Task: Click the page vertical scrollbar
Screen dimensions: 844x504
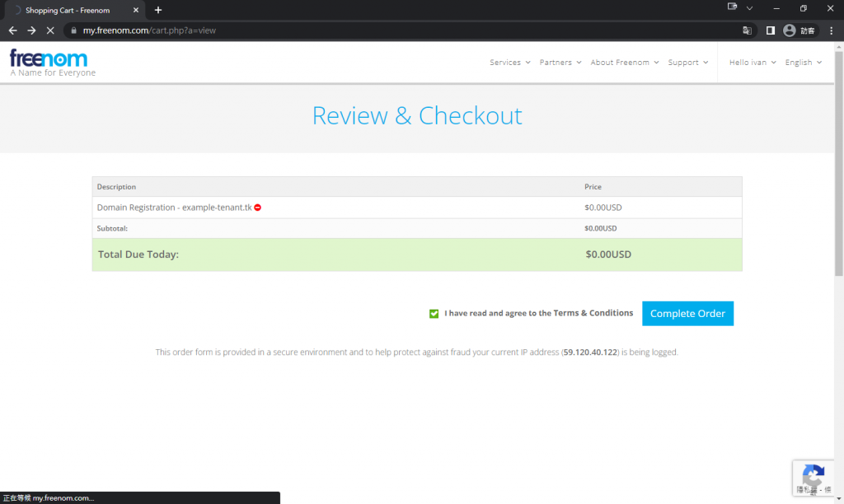Action: coord(839,164)
